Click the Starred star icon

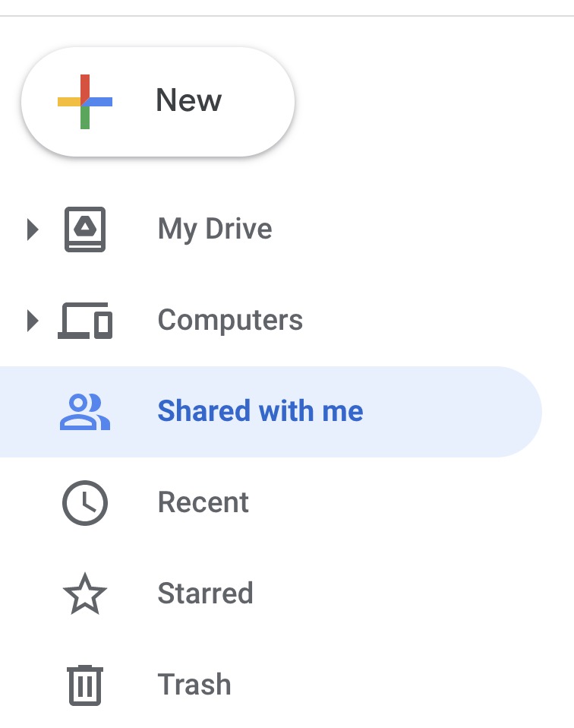(85, 594)
